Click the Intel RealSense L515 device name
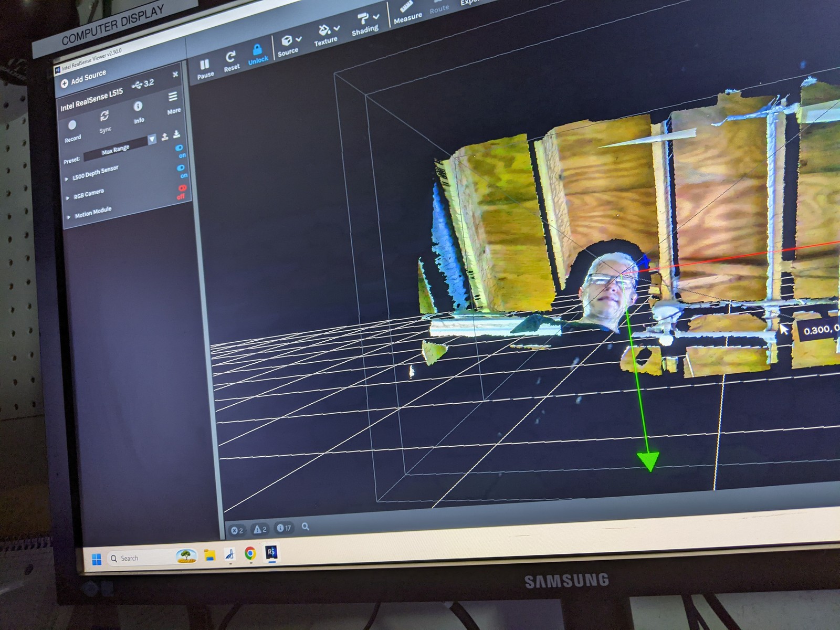This screenshot has width=840, height=630. [91, 100]
